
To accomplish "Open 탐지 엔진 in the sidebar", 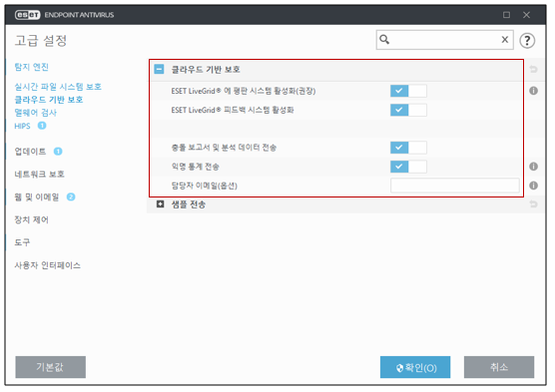I will point(32,67).
